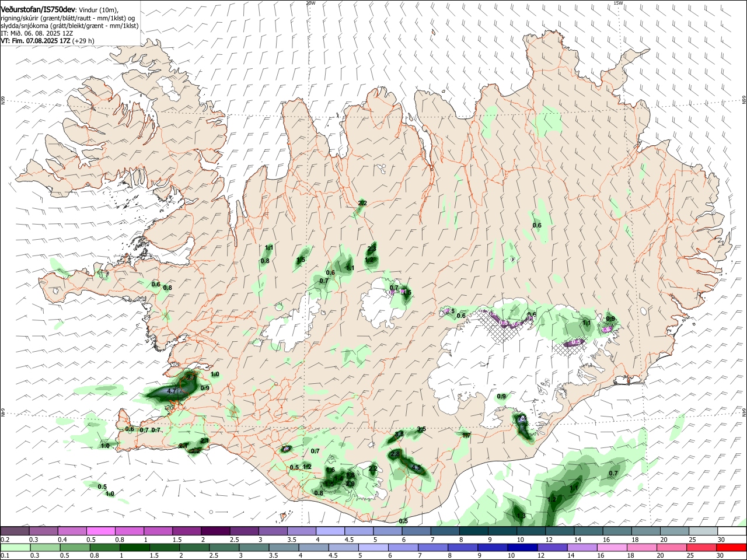Click the 4.7 precipitation value on the map
Image resolution: width=747 pixels, height=560 pixels.
click(172, 391)
